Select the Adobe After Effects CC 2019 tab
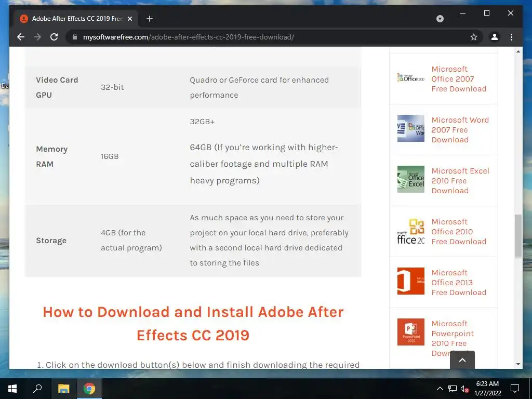Screen dimensions: 532x399 76,19
